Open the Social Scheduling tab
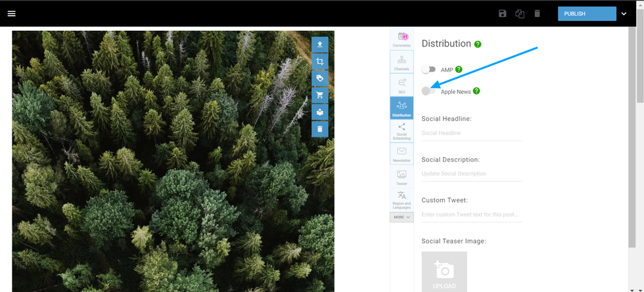This screenshot has height=292, width=644. (402, 131)
